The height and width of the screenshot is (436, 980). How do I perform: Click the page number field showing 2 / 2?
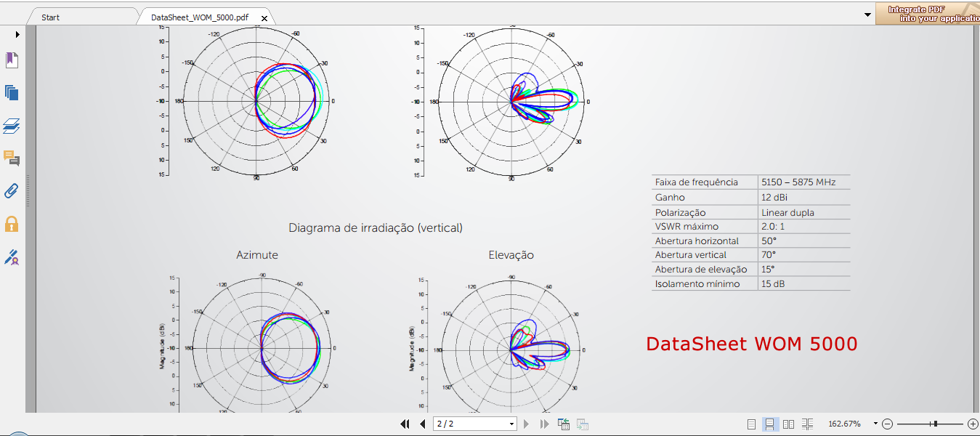tap(469, 424)
